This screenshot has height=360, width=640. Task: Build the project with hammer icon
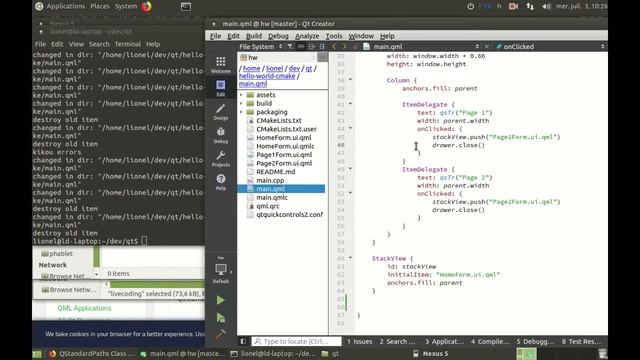220,335
